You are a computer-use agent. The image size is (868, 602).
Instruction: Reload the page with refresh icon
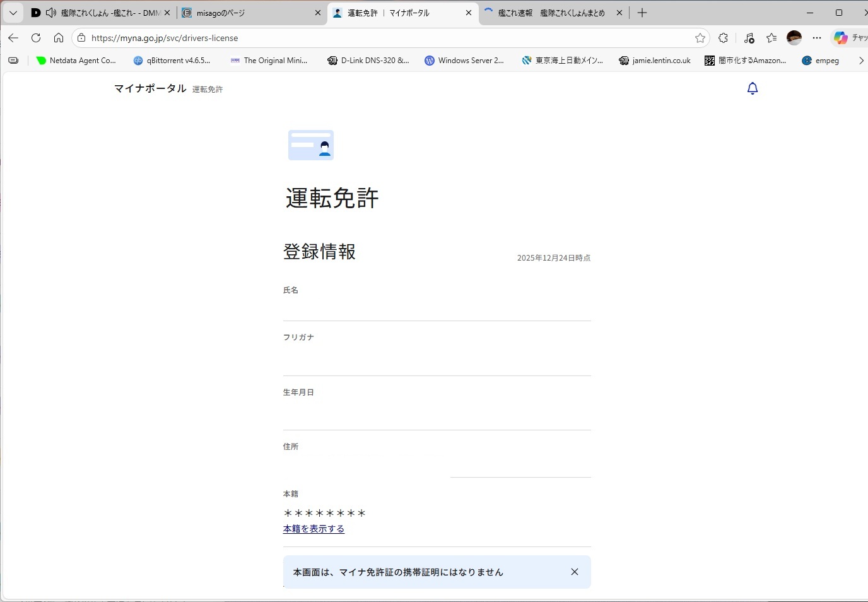point(36,38)
